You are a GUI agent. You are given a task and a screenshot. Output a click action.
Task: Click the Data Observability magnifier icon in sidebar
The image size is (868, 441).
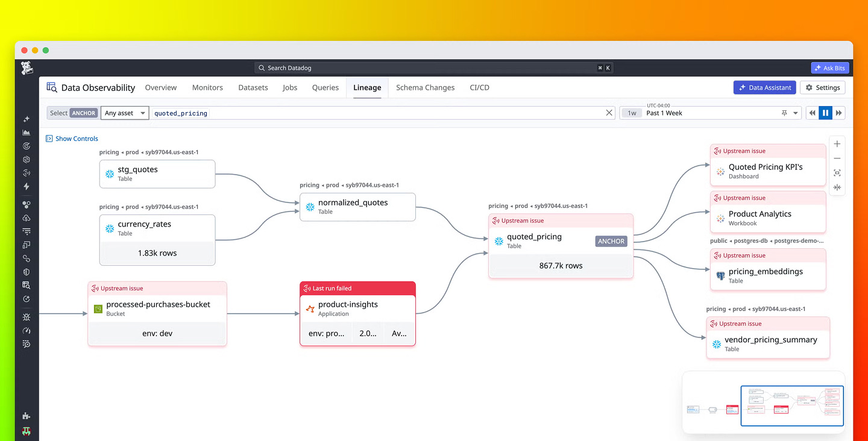(x=27, y=285)
